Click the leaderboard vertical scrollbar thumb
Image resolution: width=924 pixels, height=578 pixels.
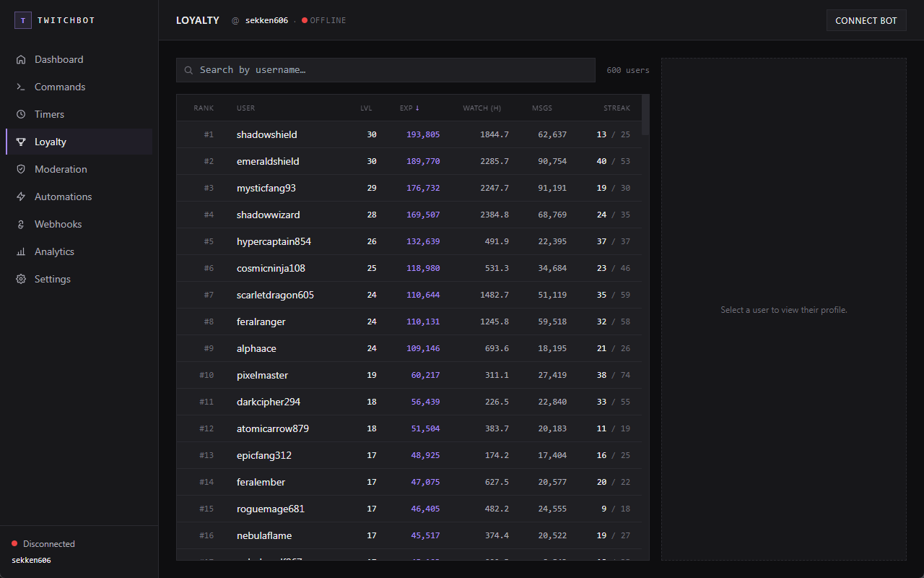(645, 115)
